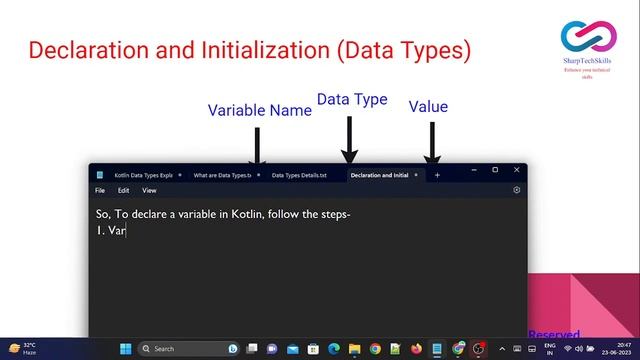The height and width of the screenshot is (360, 640).
Task: Open the Windows Start menu
Action: click(126, 349)
